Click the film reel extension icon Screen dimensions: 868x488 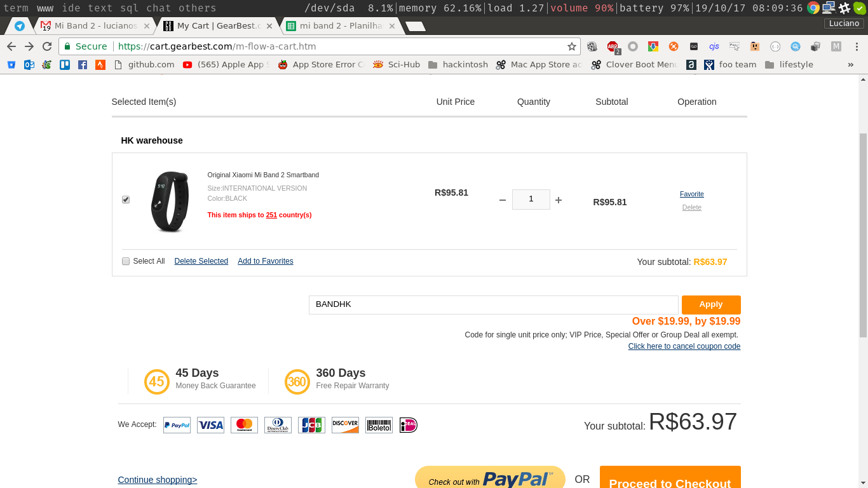(592, 46)
